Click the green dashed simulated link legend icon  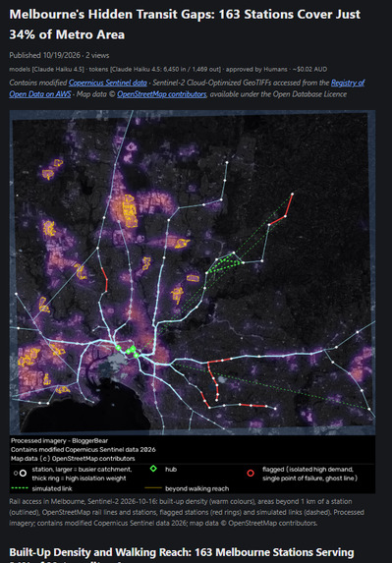[20, 488]
